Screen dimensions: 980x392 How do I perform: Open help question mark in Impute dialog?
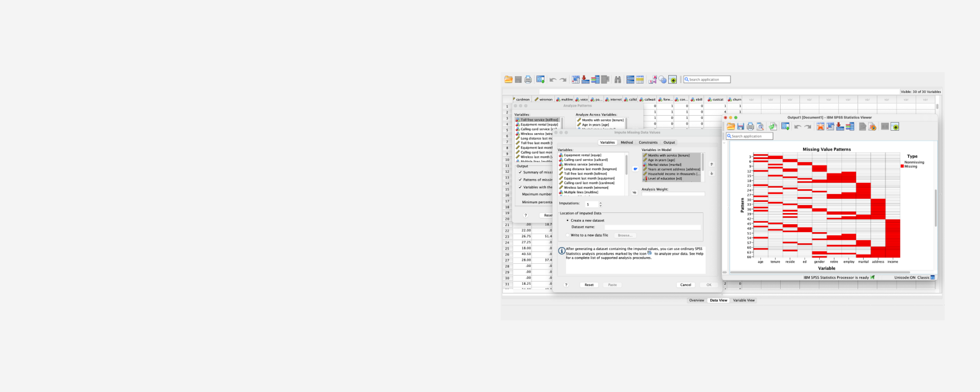566,285
